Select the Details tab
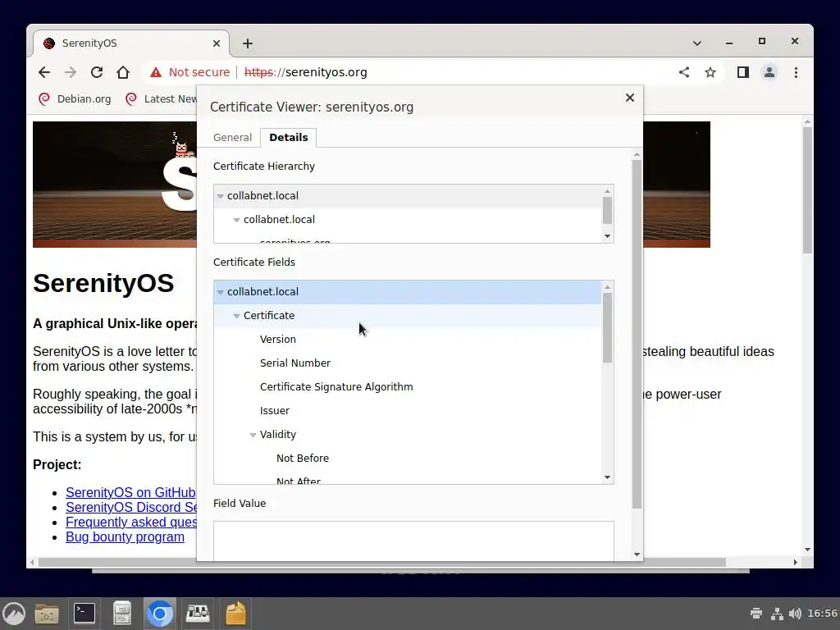The image size is (840, 630). [x=288, y=138]
